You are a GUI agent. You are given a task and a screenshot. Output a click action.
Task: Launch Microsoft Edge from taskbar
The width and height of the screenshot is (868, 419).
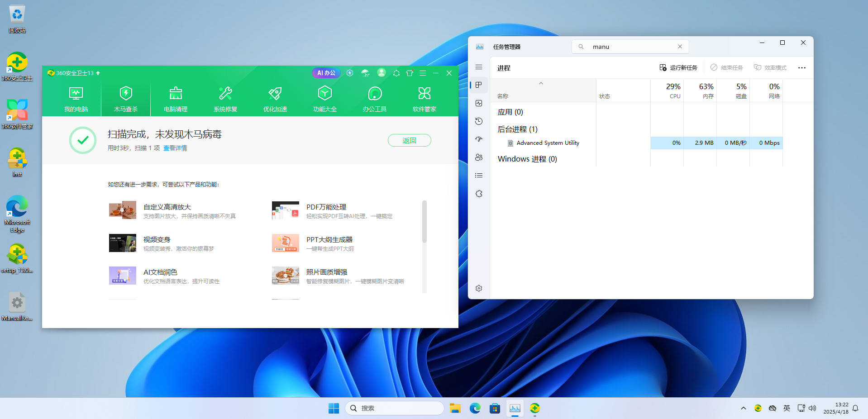(x=475, y=408)
